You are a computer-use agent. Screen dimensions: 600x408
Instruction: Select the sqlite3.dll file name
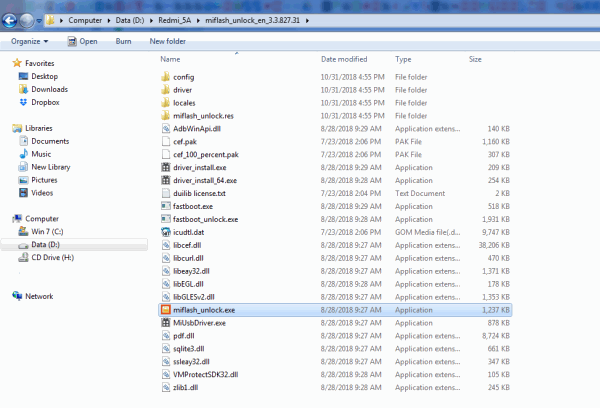189,349
